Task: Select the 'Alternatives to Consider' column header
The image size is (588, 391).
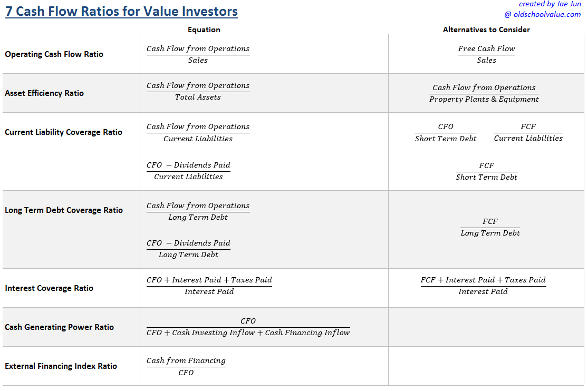Action: tap(486, 30)
